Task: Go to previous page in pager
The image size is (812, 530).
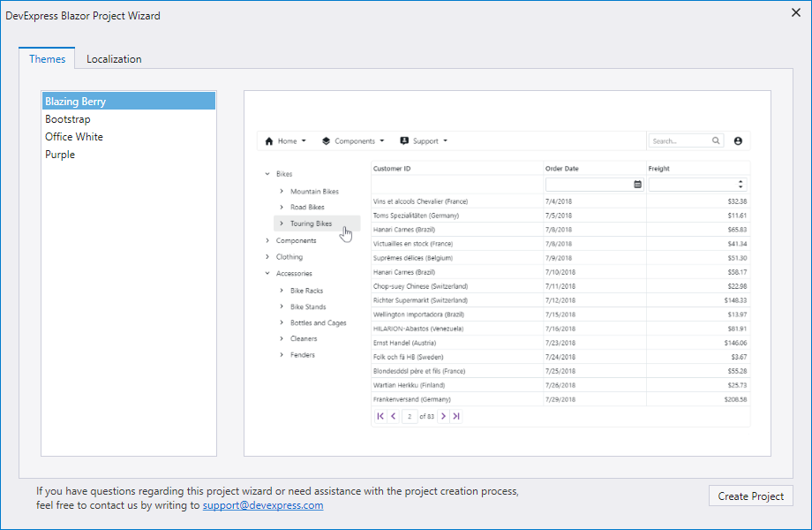Action: [393, 416]
